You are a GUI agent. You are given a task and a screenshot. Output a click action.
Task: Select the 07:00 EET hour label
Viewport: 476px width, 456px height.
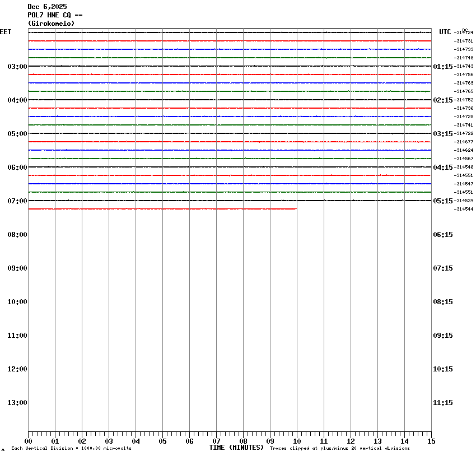click(x=17, y=201)
